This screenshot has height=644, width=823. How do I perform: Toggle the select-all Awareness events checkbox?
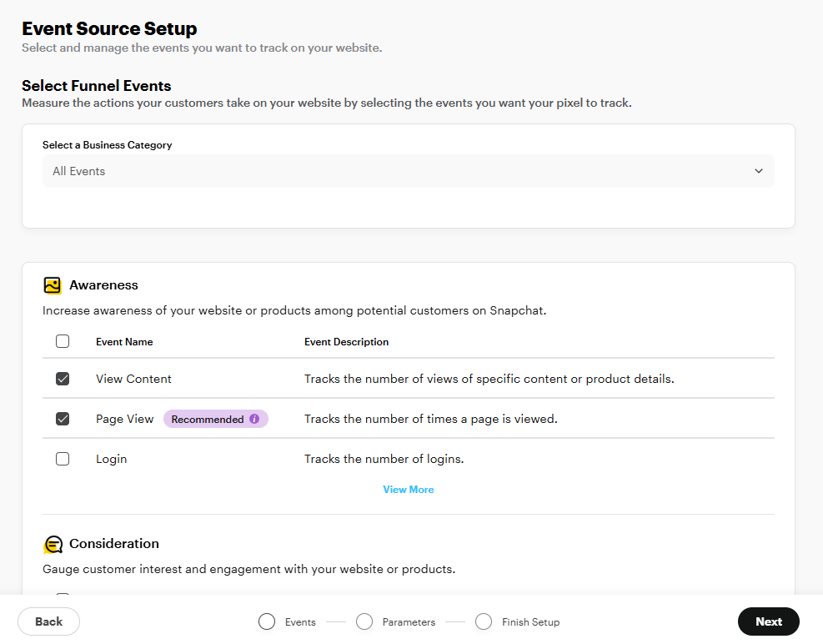[x=63, y=341]
